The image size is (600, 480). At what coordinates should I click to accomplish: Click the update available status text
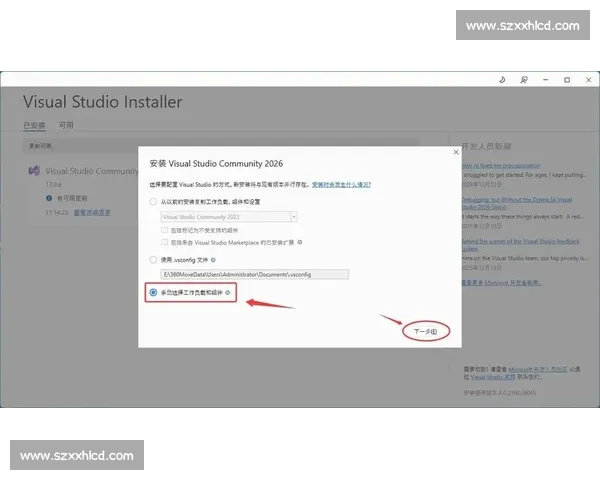[72, 198]
